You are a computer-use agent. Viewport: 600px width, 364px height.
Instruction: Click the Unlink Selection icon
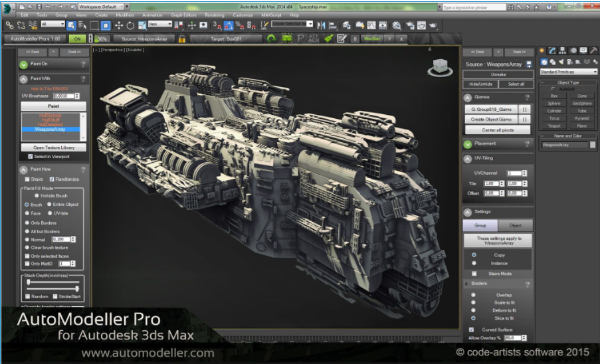pyautogui.click(x=21, y=25)
